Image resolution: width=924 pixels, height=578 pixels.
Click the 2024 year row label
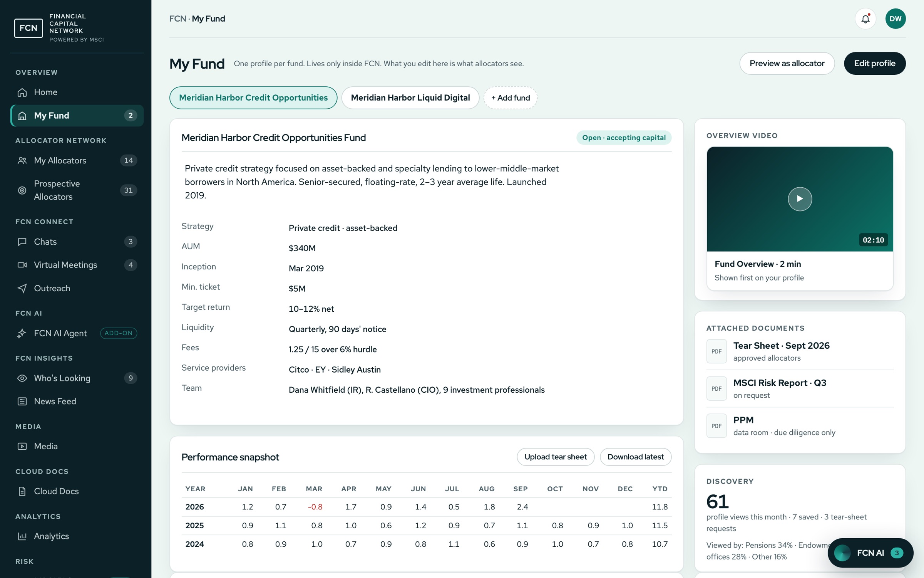click(x=195, y=544)
